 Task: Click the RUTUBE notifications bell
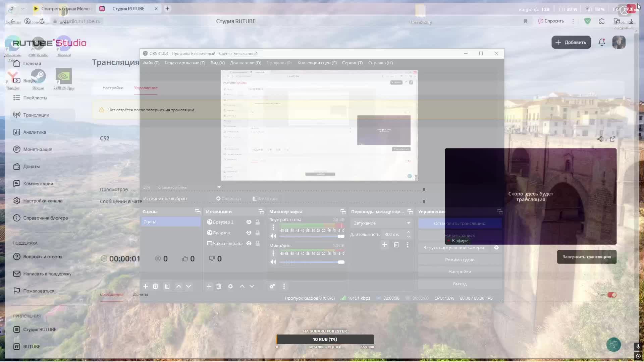(x=602, y=42)
